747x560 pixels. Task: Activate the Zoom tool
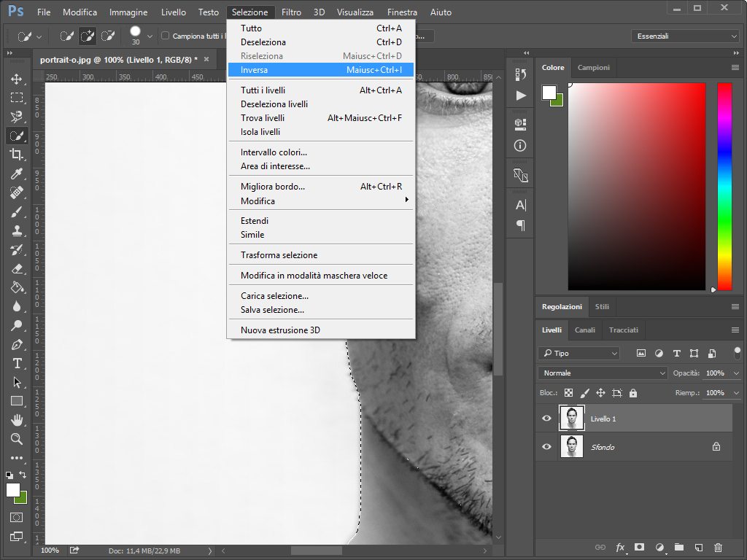(16, 439)
